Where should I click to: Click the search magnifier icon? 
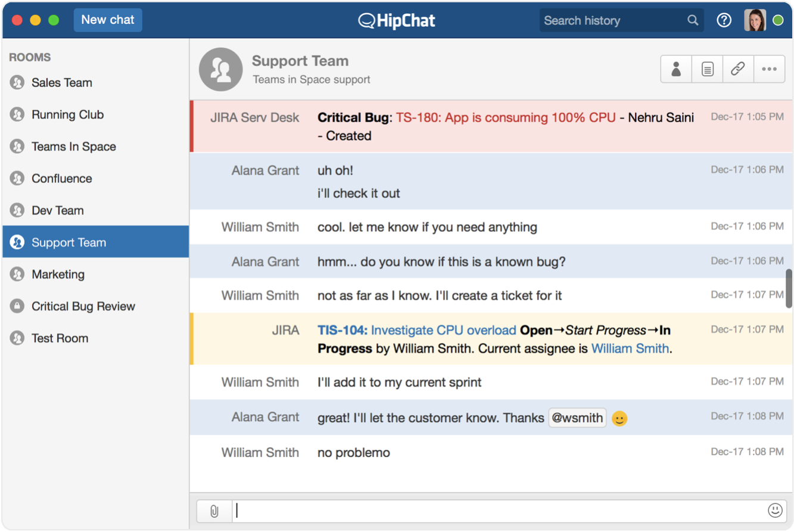tap(693, 20)
